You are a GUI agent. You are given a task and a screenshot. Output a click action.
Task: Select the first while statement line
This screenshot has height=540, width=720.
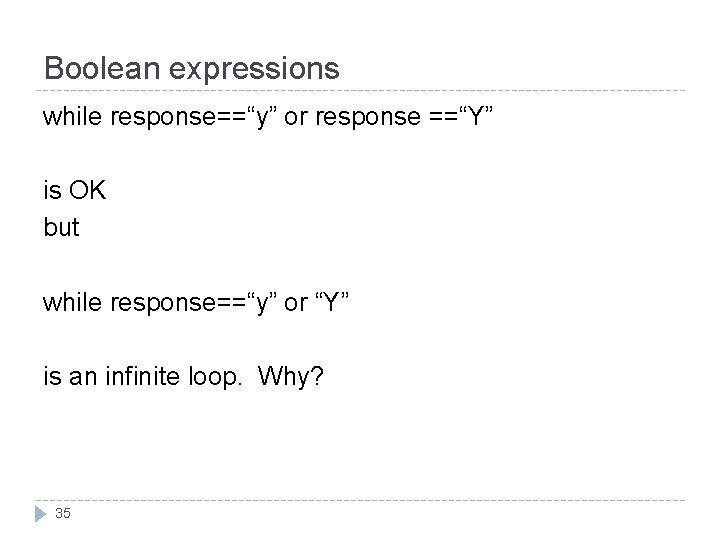pyautogui.click(x=268, y=117)
